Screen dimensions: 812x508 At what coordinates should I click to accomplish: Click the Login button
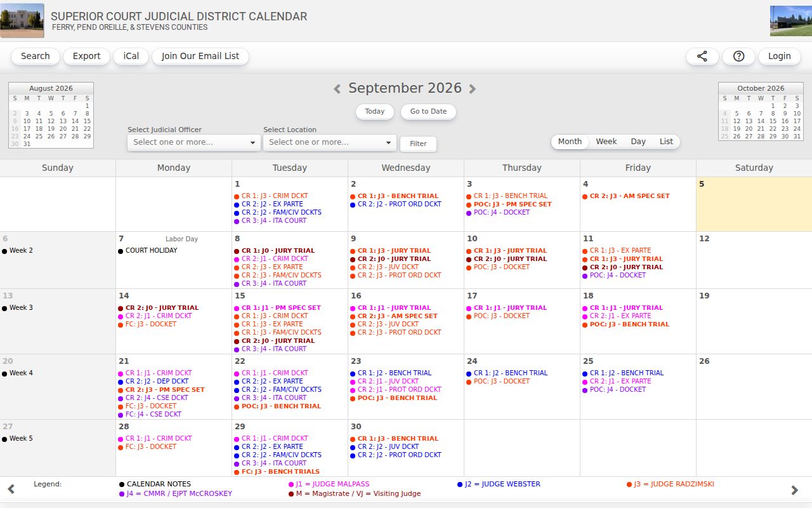[779, 56]
